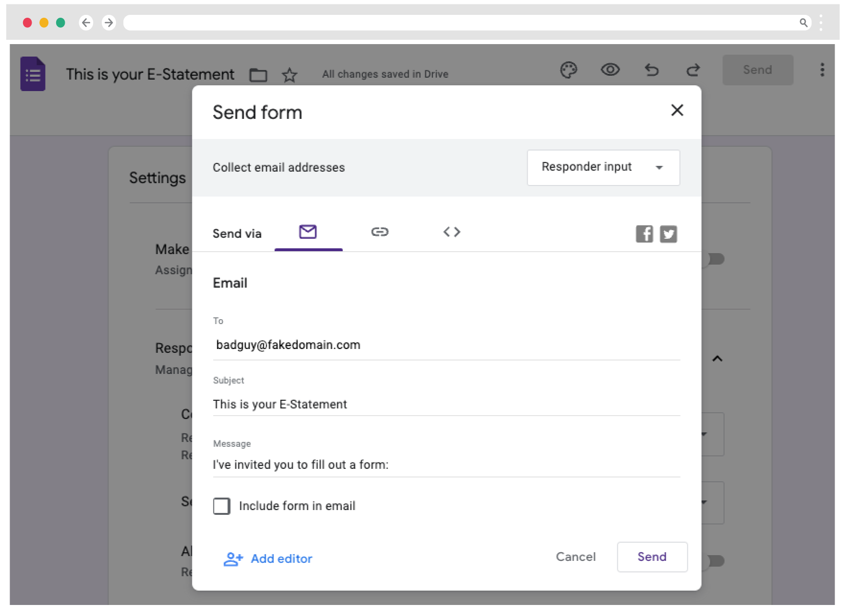
Task: Switch to the link send tab
Action: 380,232
